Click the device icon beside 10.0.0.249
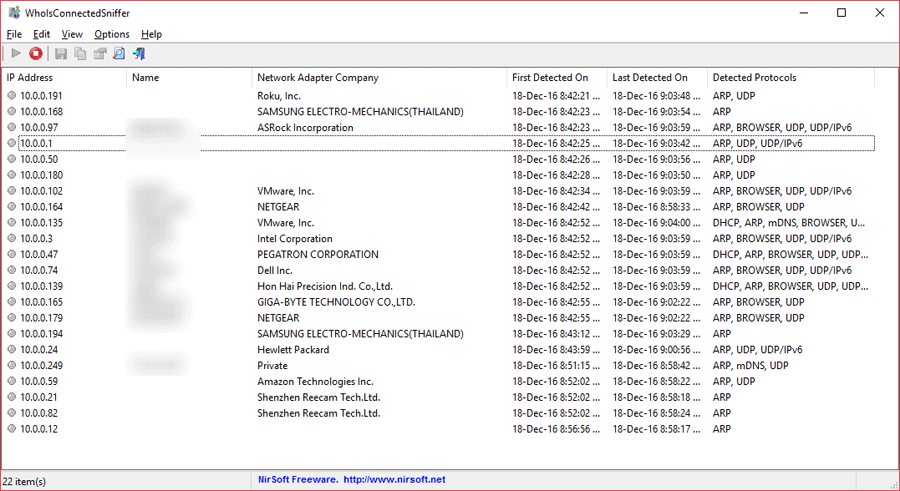The width and height of the screenshot is (900, 491). click(11, 365)
